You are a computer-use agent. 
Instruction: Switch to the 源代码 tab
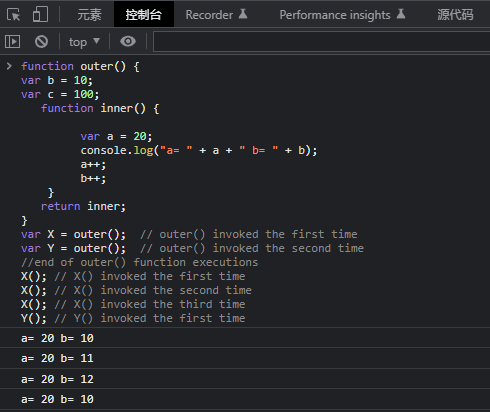click(x=455, y=15)
